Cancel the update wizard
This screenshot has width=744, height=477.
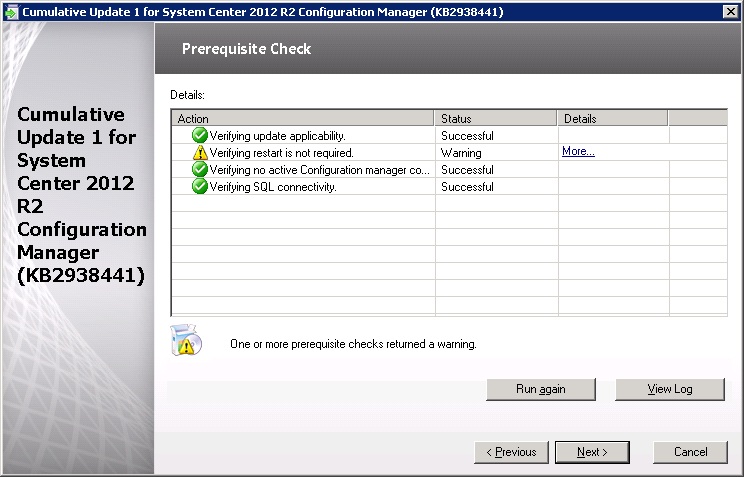pos(690,452)
